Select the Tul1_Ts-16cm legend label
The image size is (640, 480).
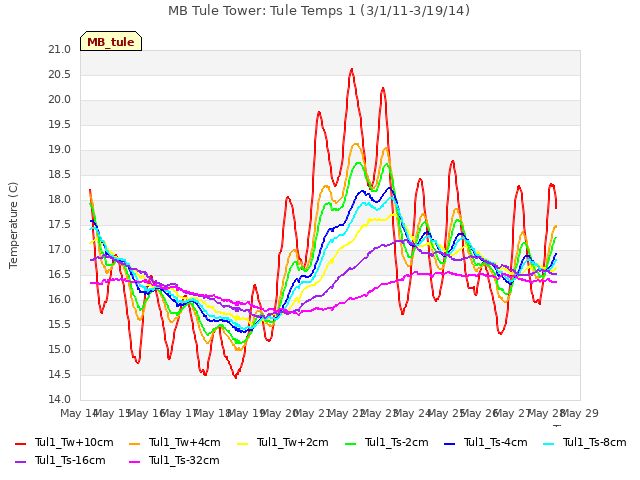(x=70, y=460)
